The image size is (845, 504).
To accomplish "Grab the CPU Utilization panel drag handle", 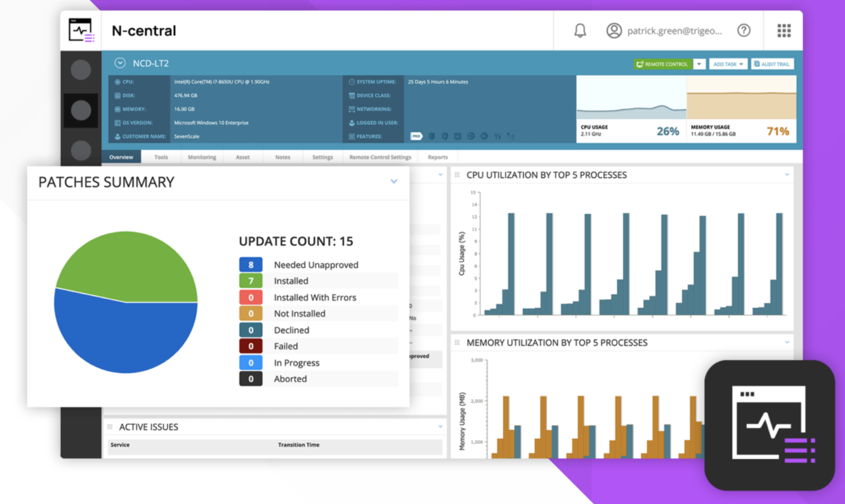I will coord(457,175).
